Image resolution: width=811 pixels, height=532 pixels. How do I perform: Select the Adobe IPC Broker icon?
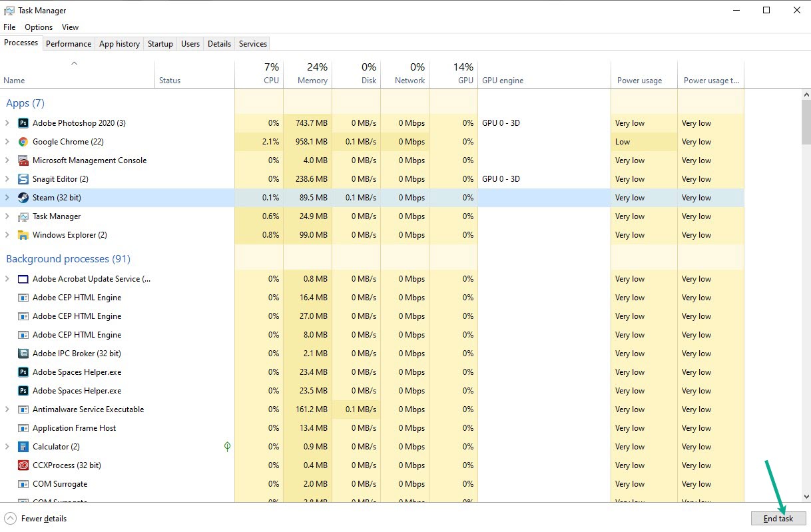[x=23, y=354]
